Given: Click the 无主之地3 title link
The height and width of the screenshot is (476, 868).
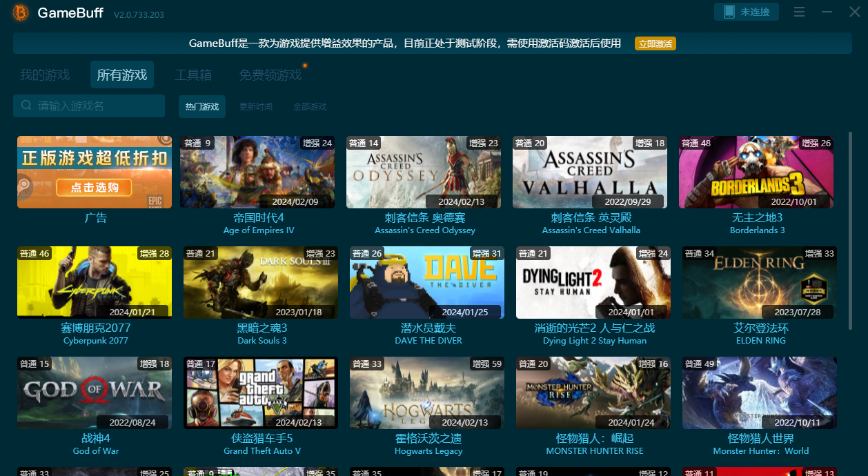Looking at the screenshot, I should tap(758, 217).
